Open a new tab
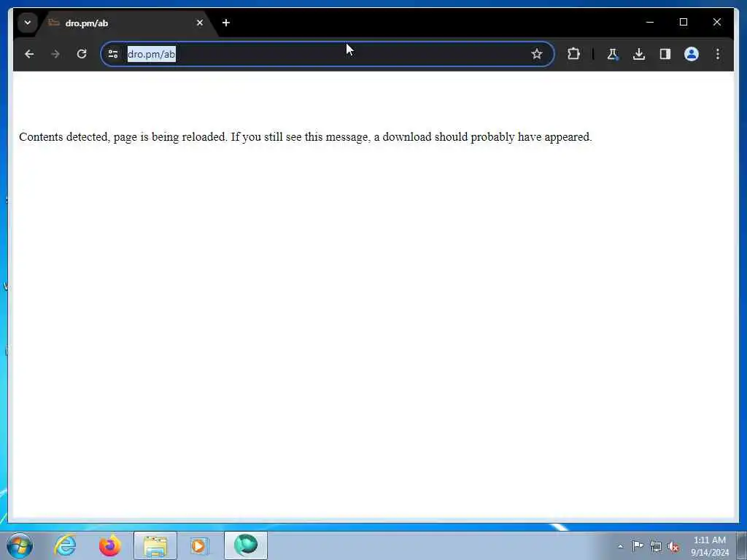 click(x=226, y=23)
